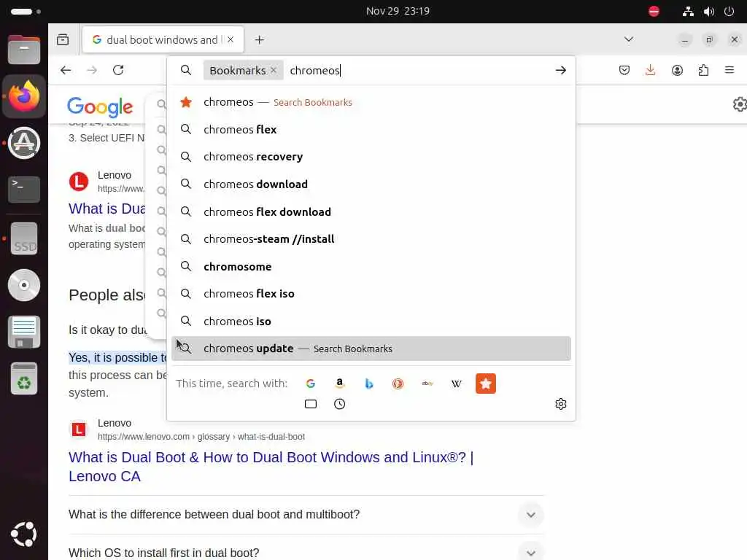
Task: Go to Google homepage via logo
Action: coord(99,106)
